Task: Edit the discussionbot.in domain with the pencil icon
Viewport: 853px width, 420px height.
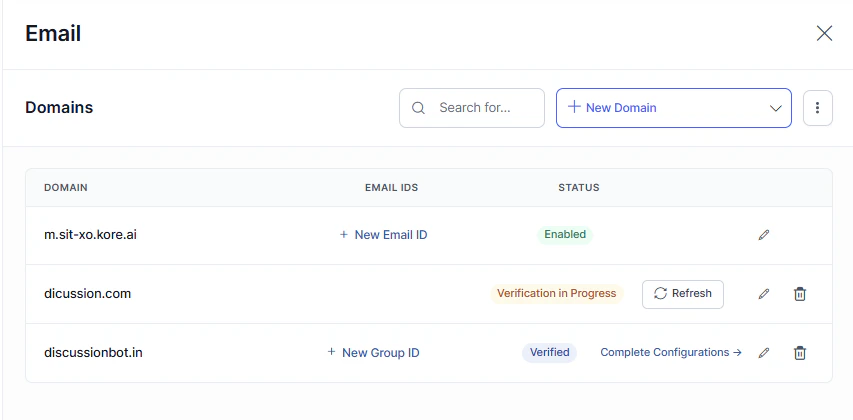Action: [x=764, y=353]
